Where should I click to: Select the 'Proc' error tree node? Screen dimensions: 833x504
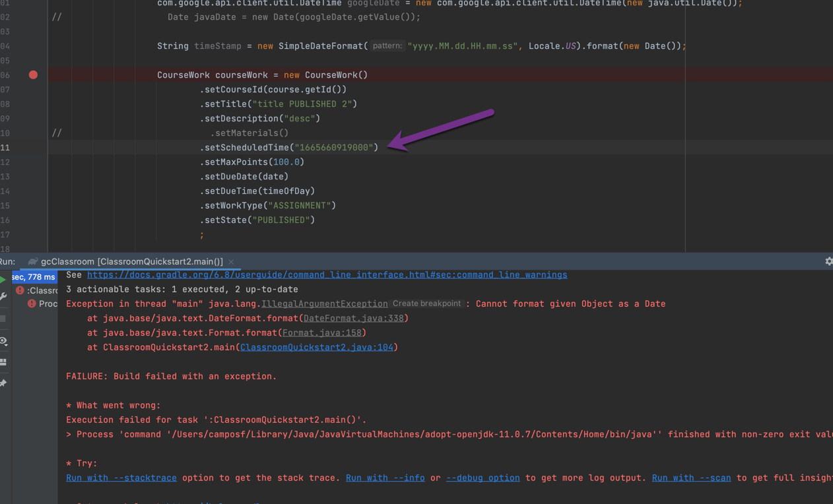(48, 304)
